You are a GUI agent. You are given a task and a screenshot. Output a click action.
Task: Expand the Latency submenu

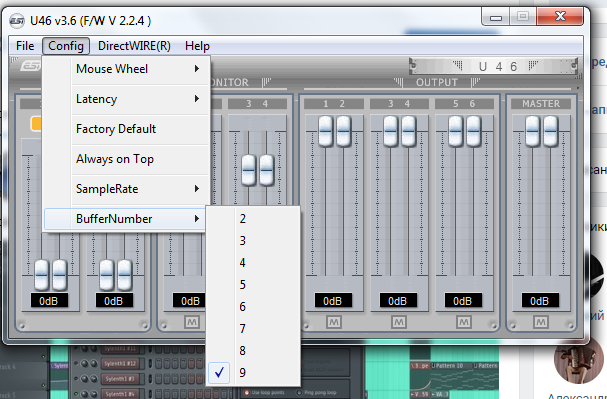tap(127, 99)
